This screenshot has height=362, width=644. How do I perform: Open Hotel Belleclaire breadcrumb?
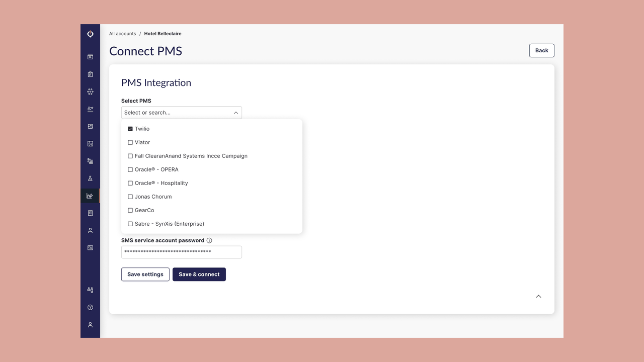163,34
